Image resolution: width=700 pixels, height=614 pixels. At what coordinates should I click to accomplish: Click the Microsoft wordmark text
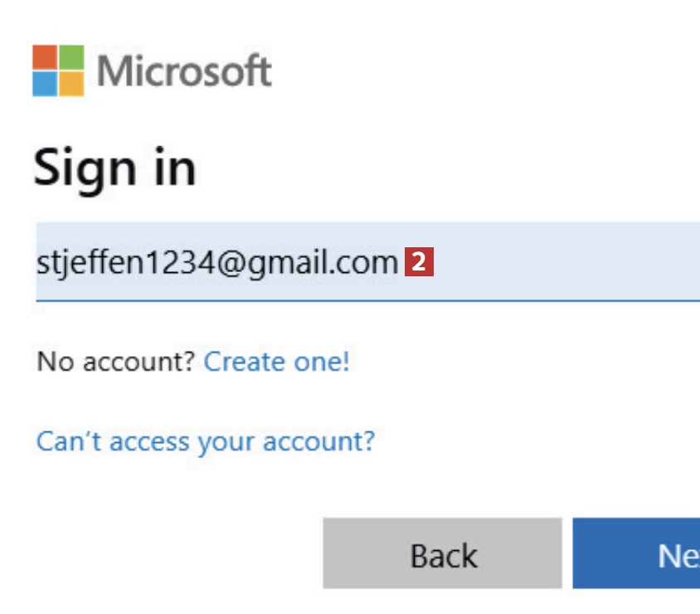(x=184, y=71)
